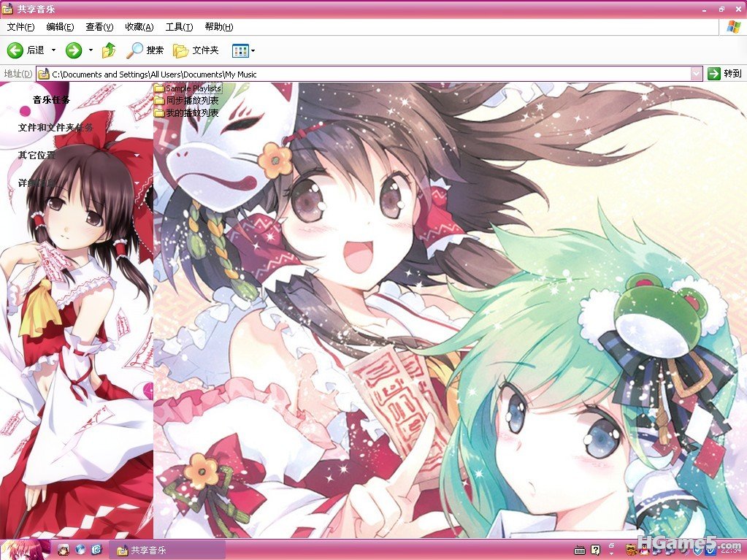The width and height of the screenshot is (747, 560).
Task: Open the Views dropdown arrow
Action: (253, 50)
